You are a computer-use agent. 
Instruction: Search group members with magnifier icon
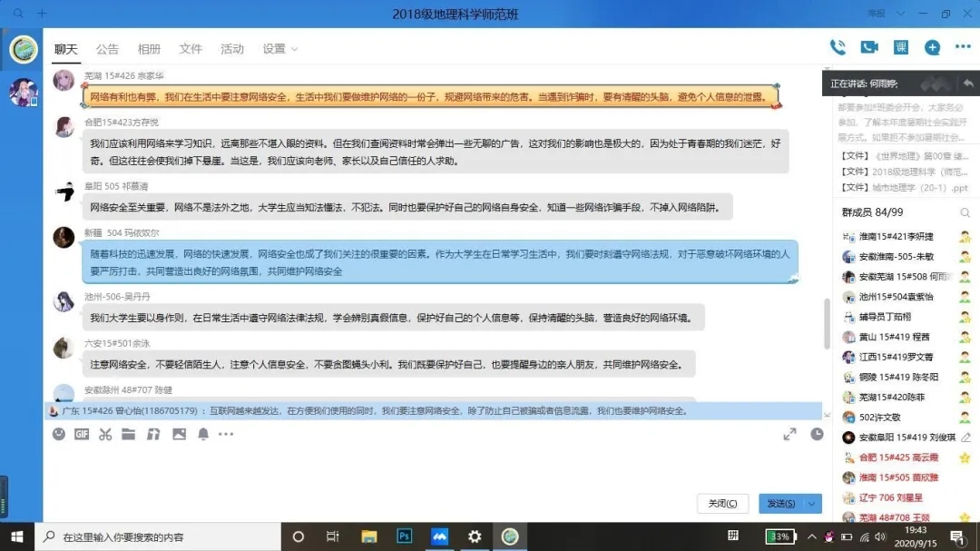point(965,212)
